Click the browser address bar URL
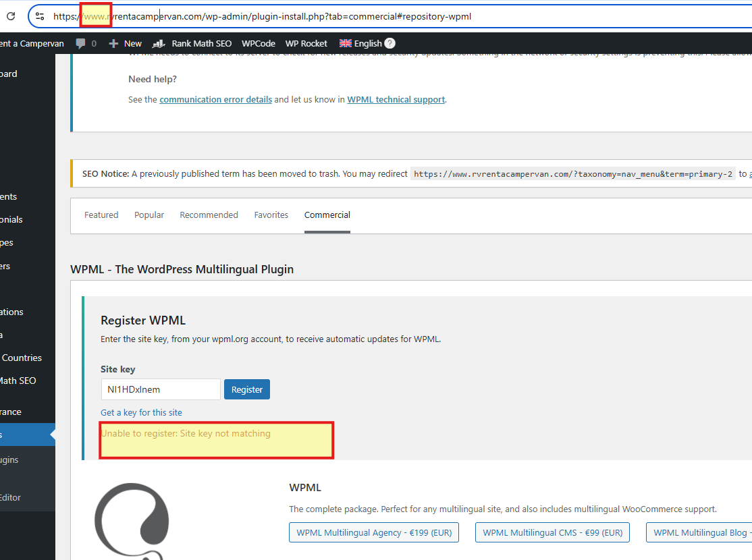752x560 pixels. coord(262,16)
